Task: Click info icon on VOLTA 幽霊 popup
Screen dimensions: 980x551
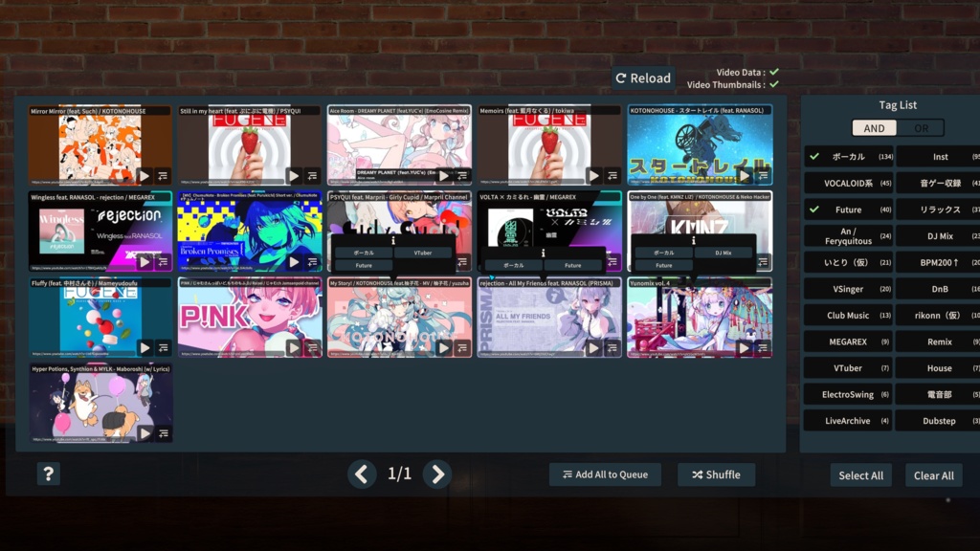Action: coord(544,253)
